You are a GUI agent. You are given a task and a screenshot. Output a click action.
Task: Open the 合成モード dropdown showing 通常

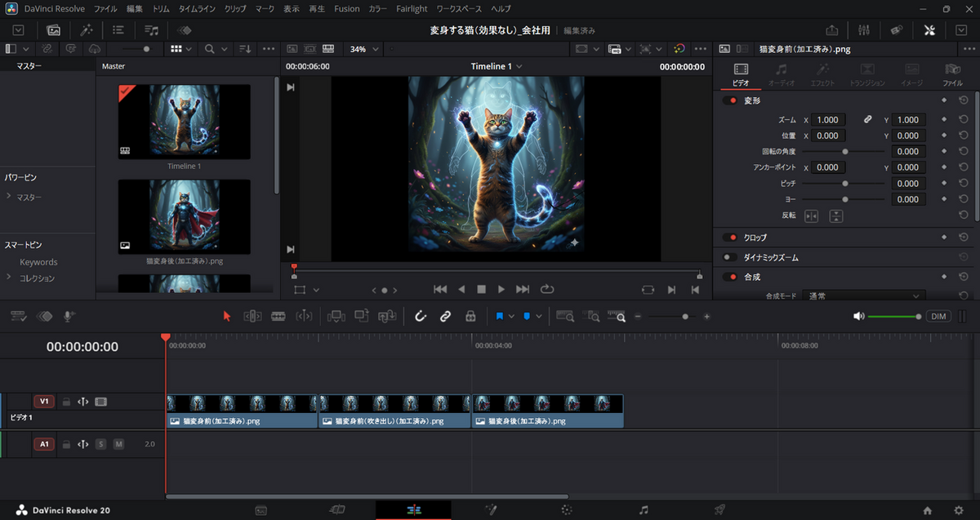pos(863,296)
